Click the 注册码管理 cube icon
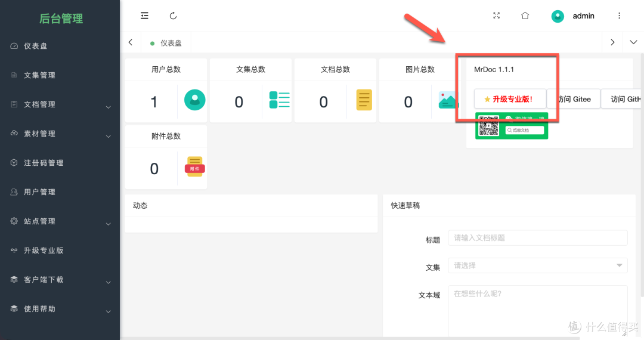This screenshot has width=644, height=340. 14,163
